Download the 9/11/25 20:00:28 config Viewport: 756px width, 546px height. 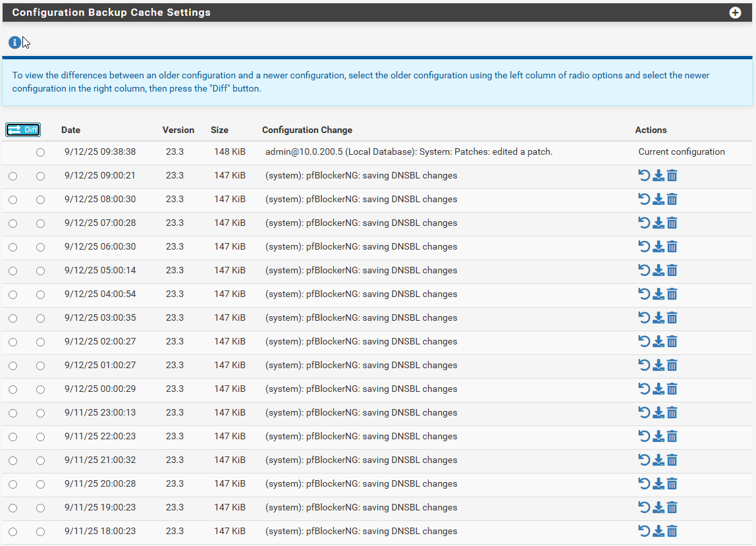658,484
